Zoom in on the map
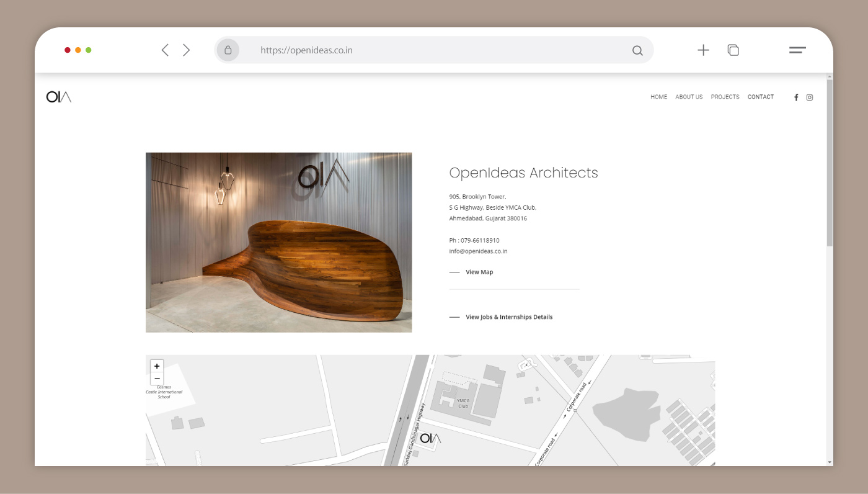Image resolution: width=868 pixels, height=494 pixels. pyautogui.click(x=157, y=366)
